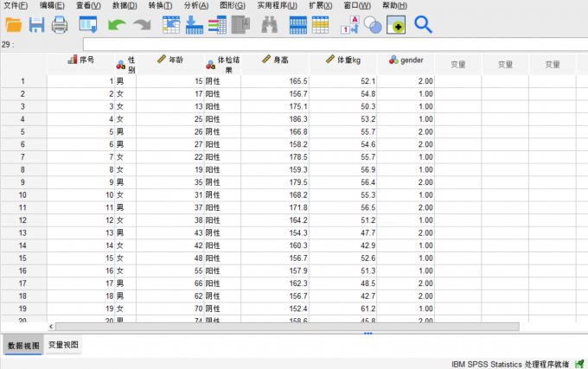Select the 体重kg column header
The height and width of the screenshot is (369, 588).
[x=342, y=64]
